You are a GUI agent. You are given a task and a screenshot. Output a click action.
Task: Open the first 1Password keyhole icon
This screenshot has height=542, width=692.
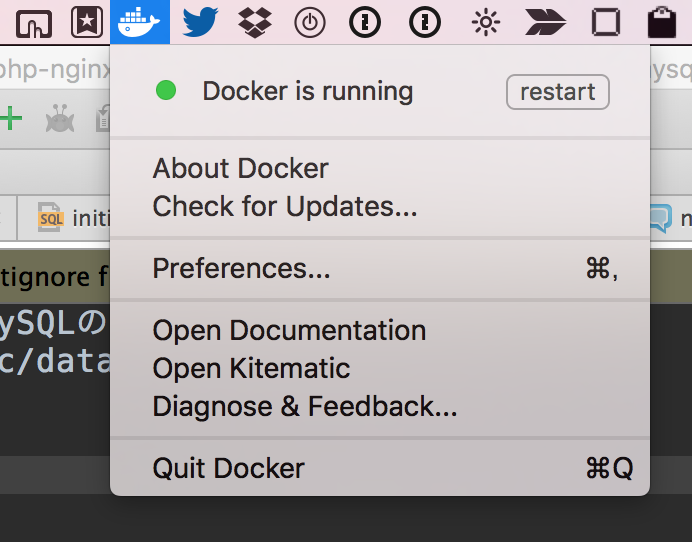pos(365,22)
